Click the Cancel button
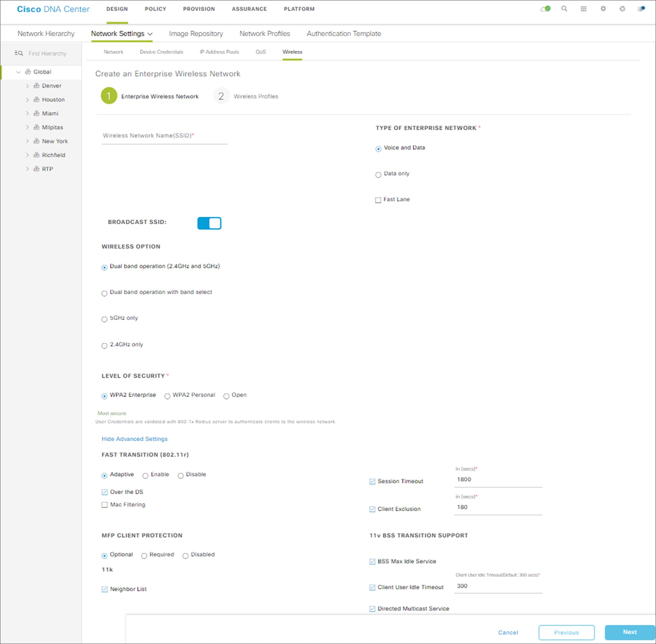Image resolution: width=656 pixels, height=644 pixels. click(508, 632)
